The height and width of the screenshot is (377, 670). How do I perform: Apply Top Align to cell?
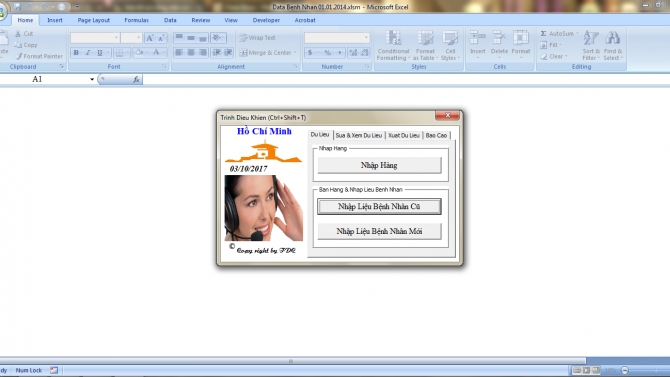pos(179,38)
